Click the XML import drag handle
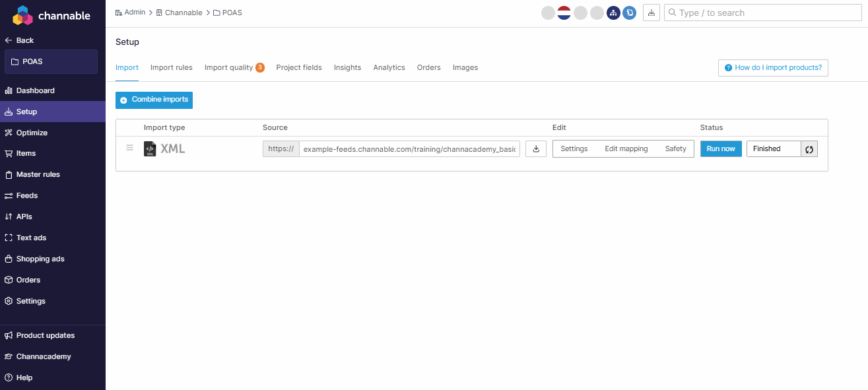This screenshot has width=868, height=390. pyautogui.click(x=129, y=148)
